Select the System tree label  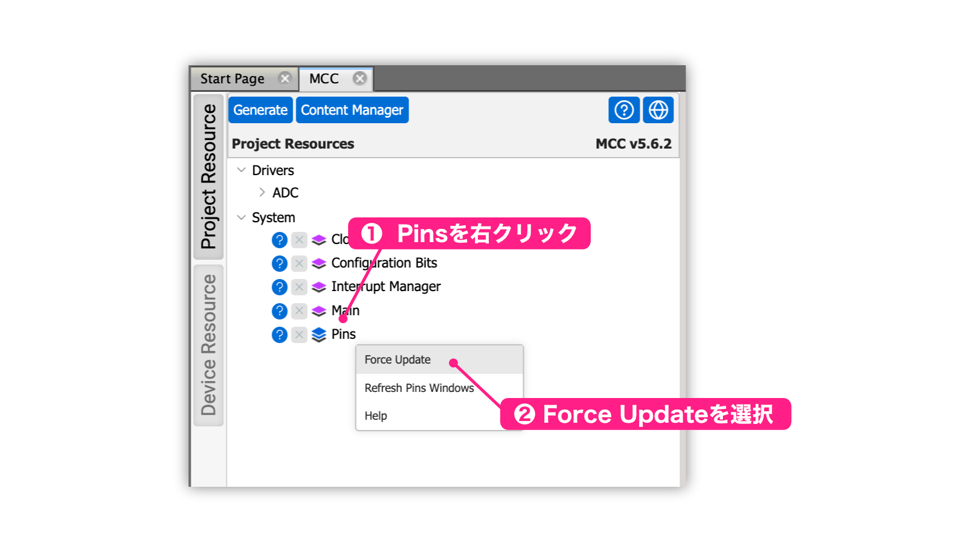[x=273, y=217]
